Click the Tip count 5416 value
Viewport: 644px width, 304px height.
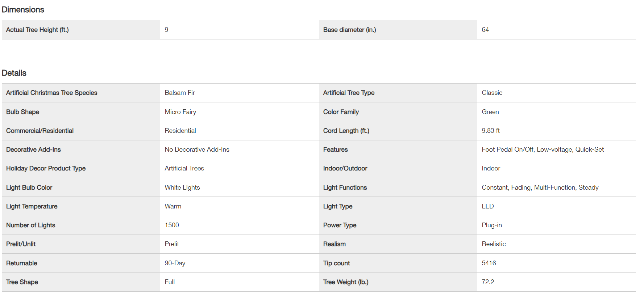pos(489,263)
